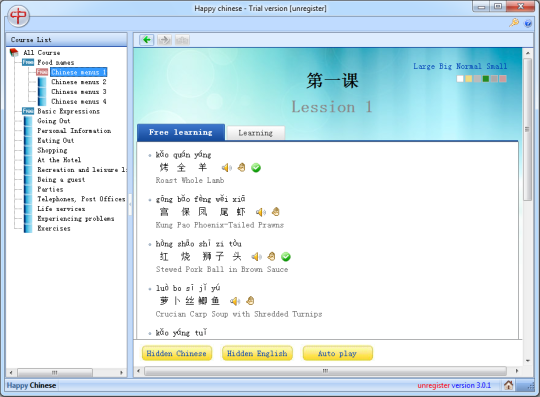Viewport: 540px width, 397px height.
Task: Click the Hidden Chinese button
Action: (177, 353)
